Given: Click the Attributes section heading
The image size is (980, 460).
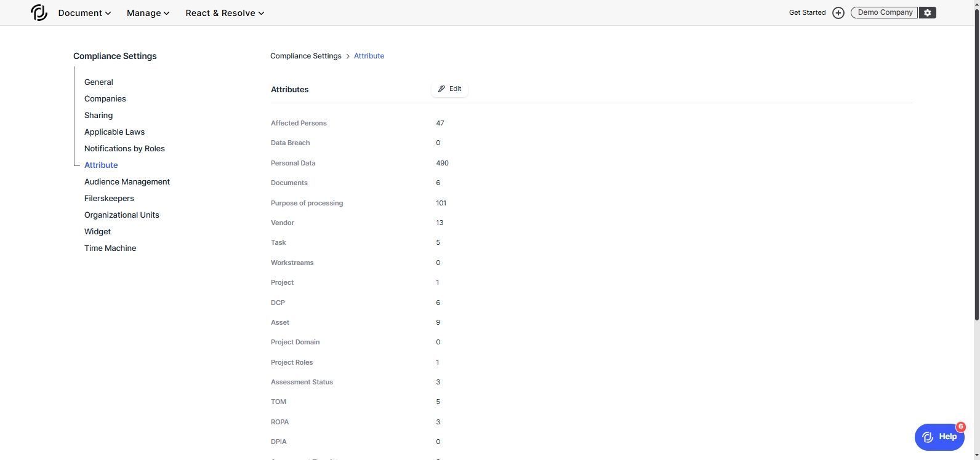Looking at the screenshot, I should [289, 90].
